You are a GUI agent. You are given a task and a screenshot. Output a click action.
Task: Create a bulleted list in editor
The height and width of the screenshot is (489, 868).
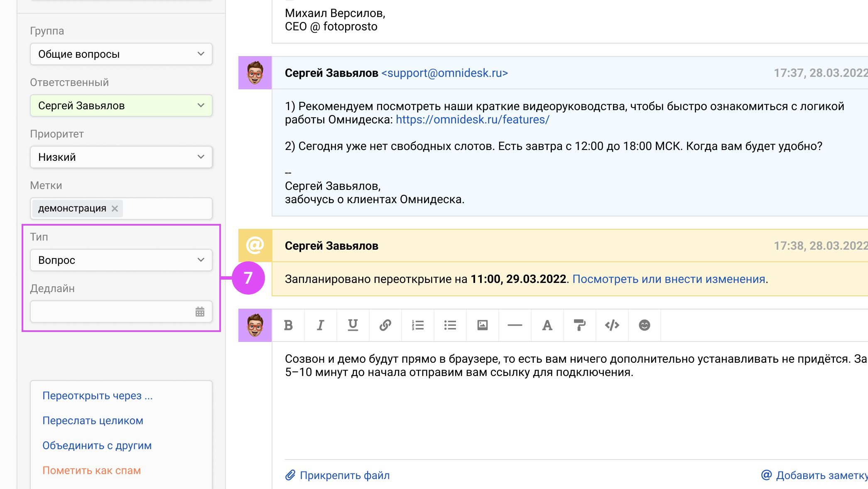450,325
